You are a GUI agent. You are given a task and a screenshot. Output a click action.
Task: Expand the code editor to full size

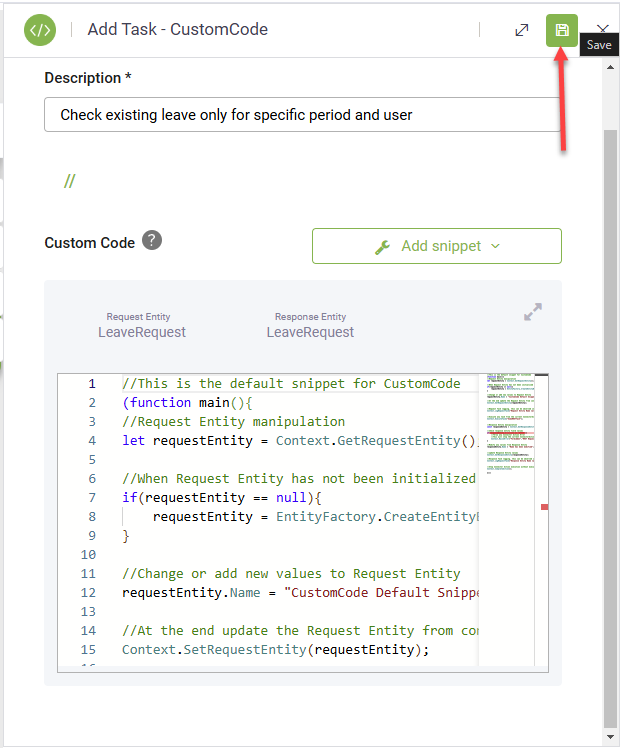[533, 312]
